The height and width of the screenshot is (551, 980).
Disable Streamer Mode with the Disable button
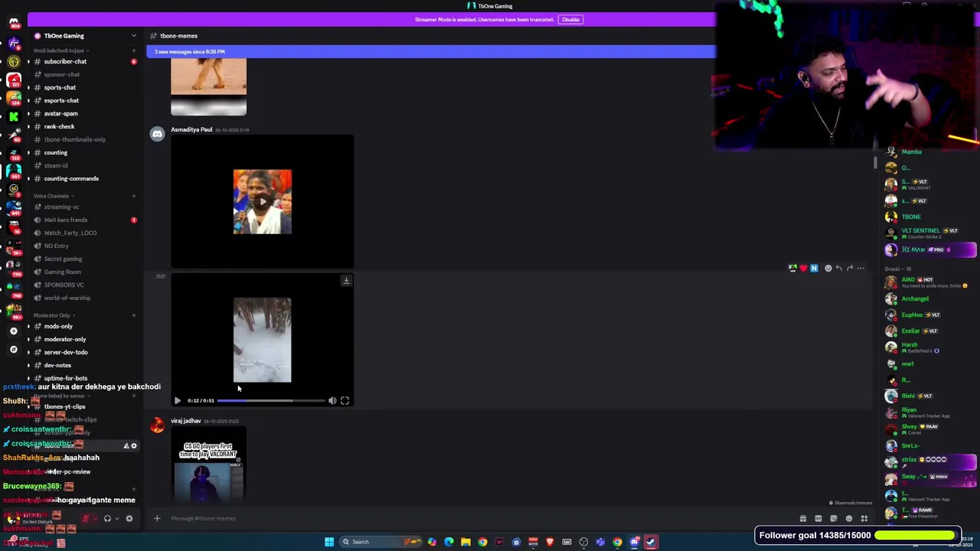[x=570, y=19]
